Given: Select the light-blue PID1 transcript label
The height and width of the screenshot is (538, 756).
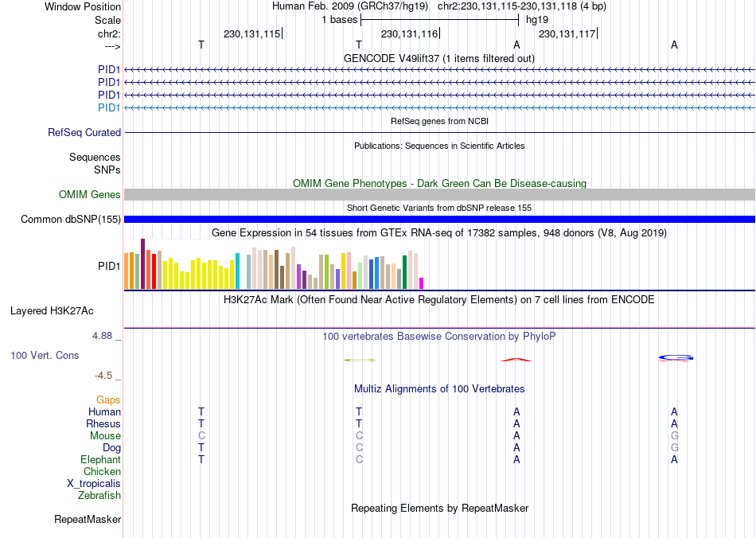Looking at the screenshot, I should pos(109,107).
